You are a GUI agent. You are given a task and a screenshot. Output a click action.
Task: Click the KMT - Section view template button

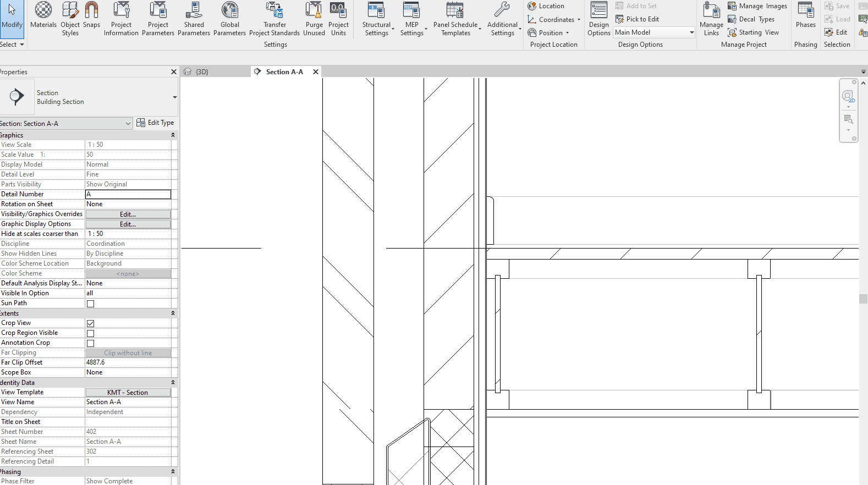(128, 393)
